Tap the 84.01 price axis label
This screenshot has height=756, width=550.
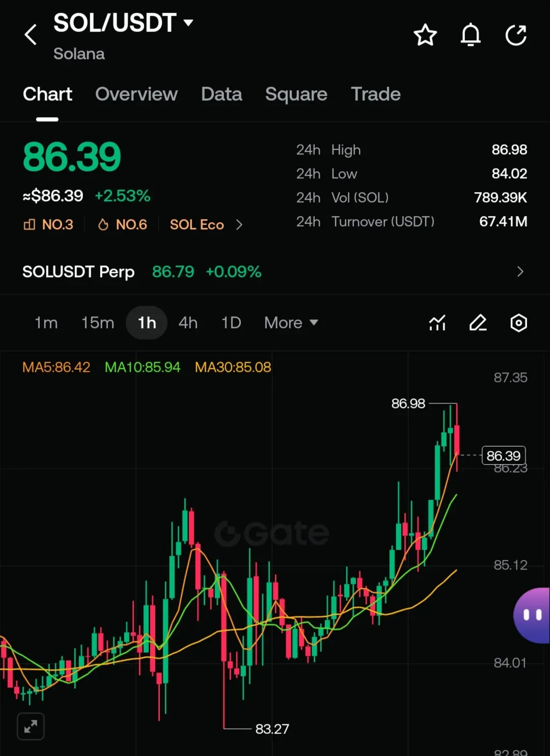click(510, 663)
